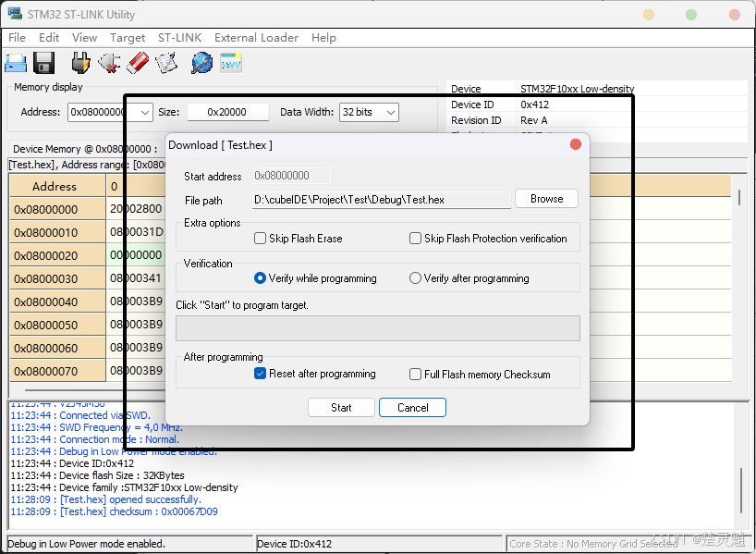Click the green maximize window button
Image resolution: width=756 pixels, height=554 pixels.
pos(691,15)
